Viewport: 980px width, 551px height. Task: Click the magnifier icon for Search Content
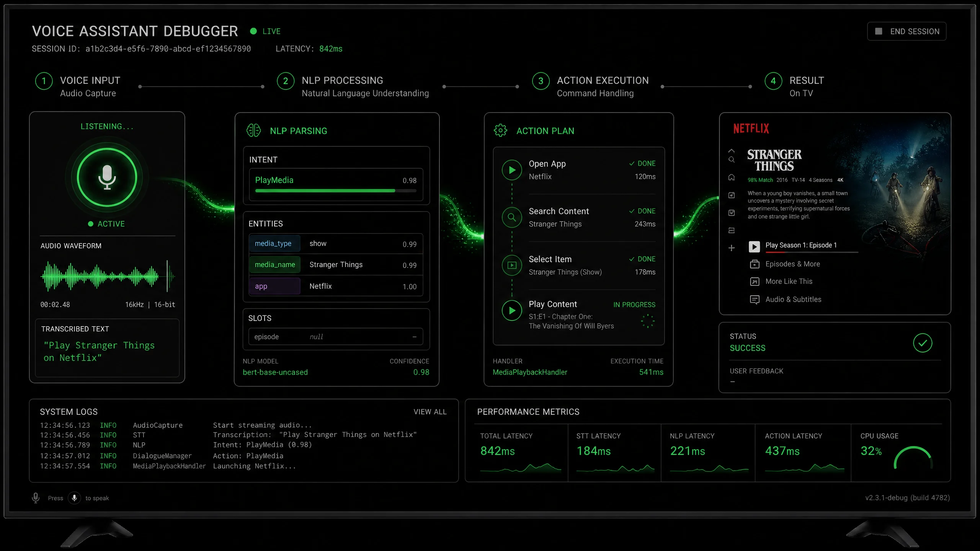coord(512,217)
